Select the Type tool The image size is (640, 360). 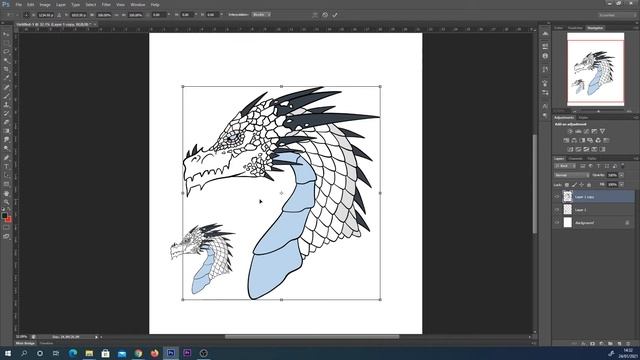pos(6,166)
